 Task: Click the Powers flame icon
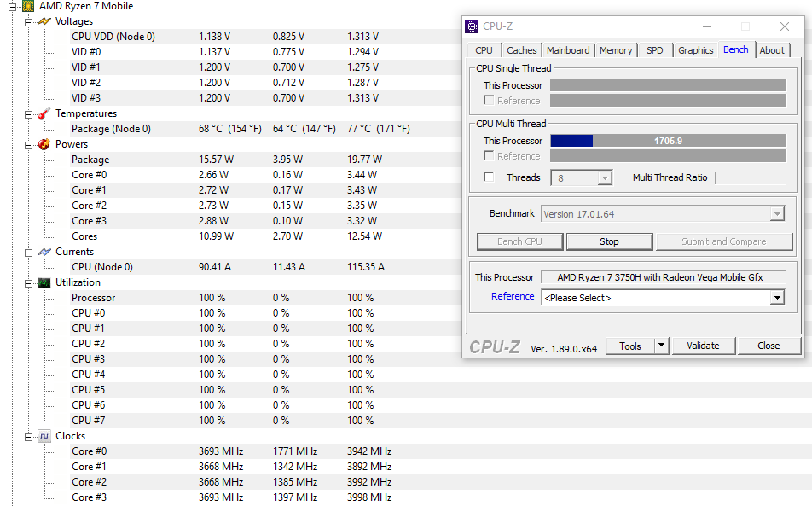[x=44, y=144]
